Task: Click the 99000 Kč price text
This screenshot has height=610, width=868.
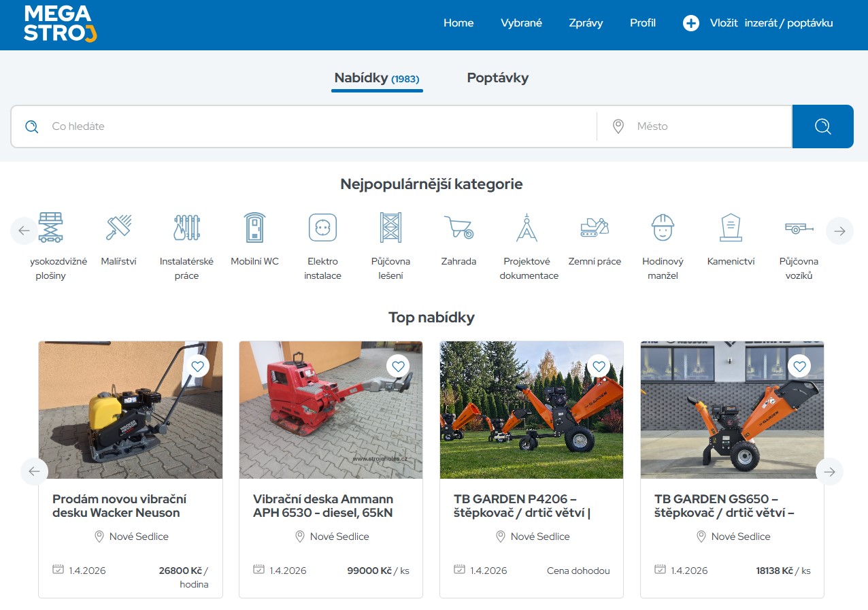Action: coord(369,571)
